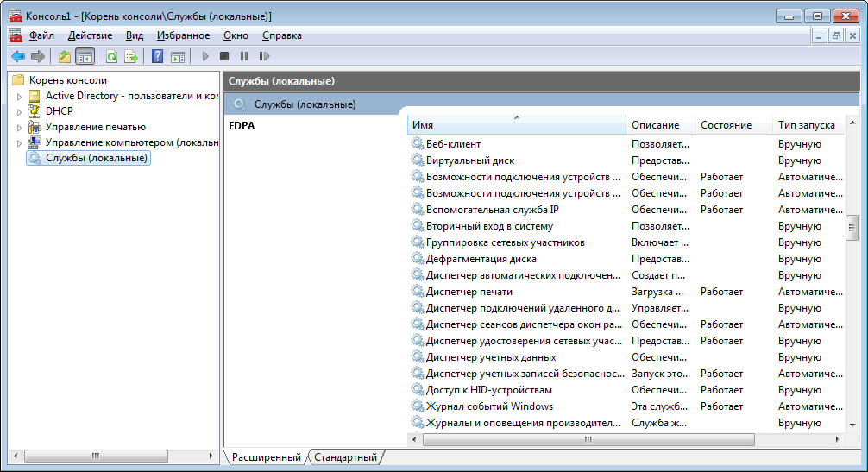Select Службы (локальные) in the tree
The image size is (868, 472).
click(89, 158)
